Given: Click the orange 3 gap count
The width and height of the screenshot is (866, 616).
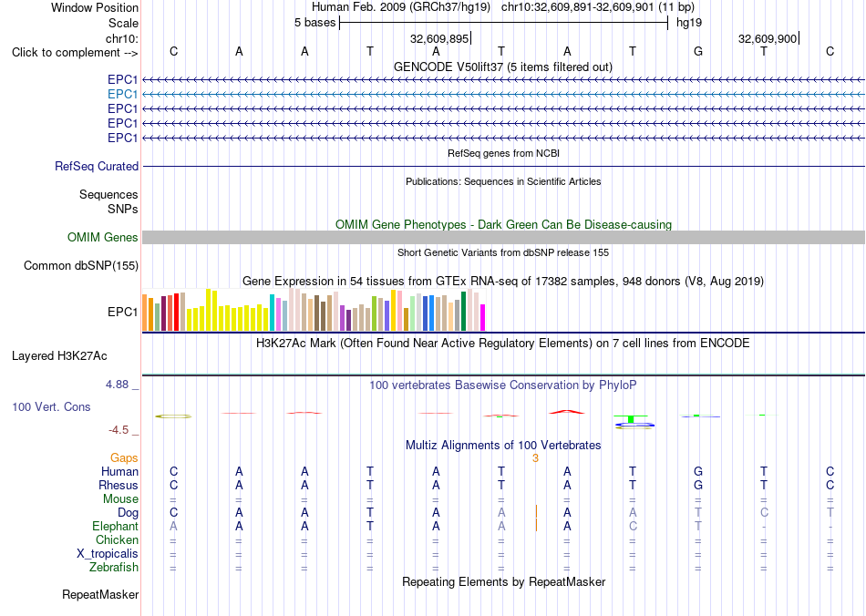Looking at the screenshot, I should click(x=535, y=458).
